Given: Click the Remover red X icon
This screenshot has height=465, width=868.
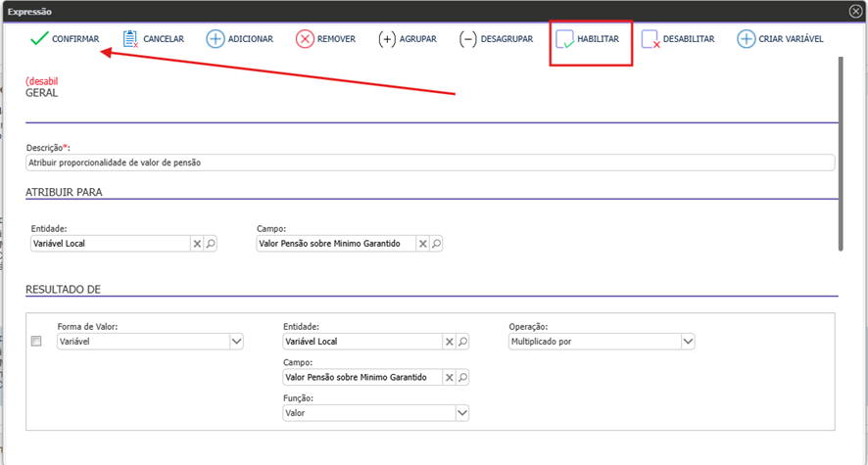Looking at the screenshot, I should click(305, 39).
